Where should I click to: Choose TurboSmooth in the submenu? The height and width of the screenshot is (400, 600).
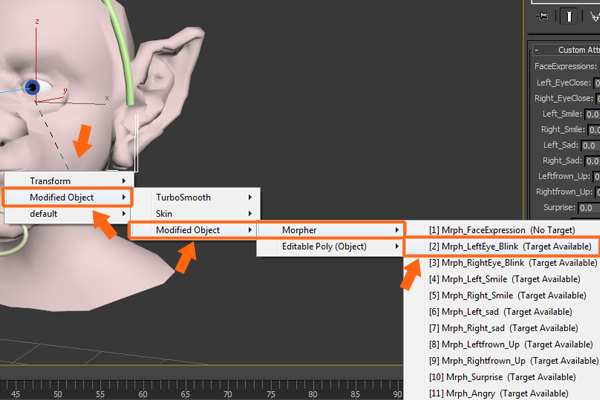pyautogui.click(x=196, y=197)
